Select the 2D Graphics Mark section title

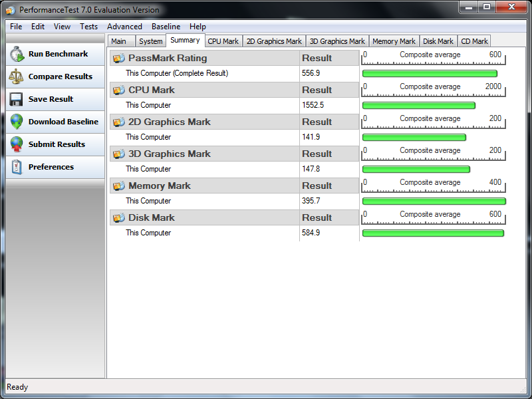(170, 122)
